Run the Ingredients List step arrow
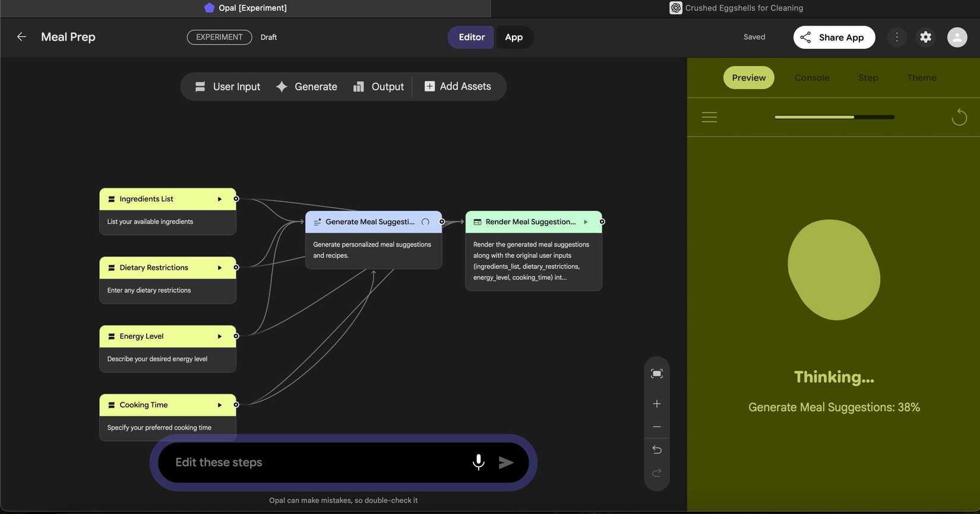Screen dimensions: 980x514 click(220, 199)
